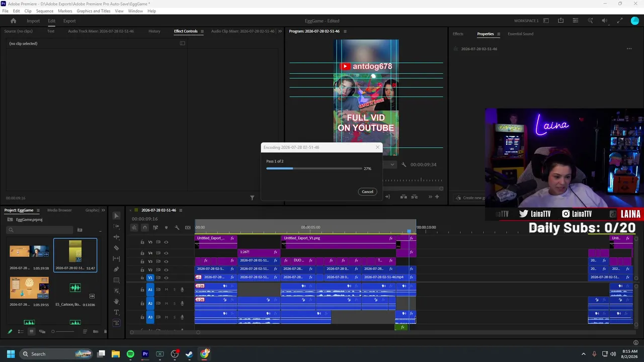Screen dimensions: 644x362
Task: Open the Project EggGame panel menu
Action: [38, 210]
